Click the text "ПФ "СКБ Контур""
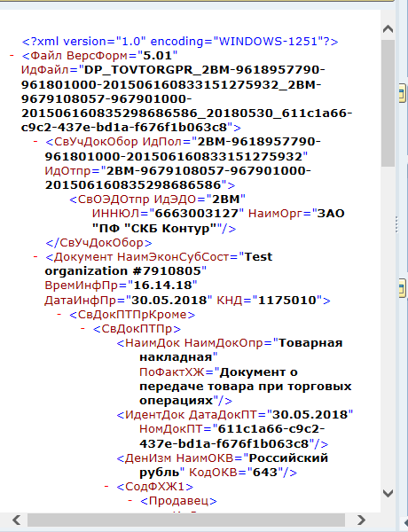The height and width of the screenshot is (532, 408). pyautogui.click(x=154, y=229)
